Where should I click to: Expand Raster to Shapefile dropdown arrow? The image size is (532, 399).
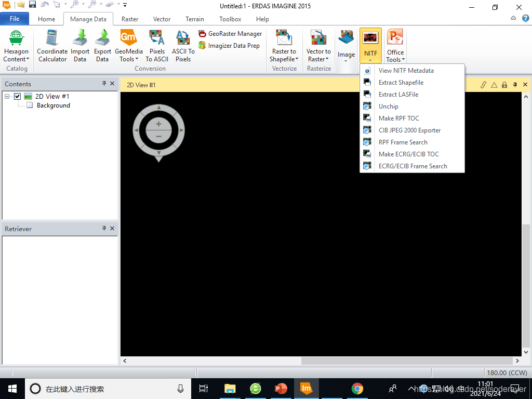point(297,59)
